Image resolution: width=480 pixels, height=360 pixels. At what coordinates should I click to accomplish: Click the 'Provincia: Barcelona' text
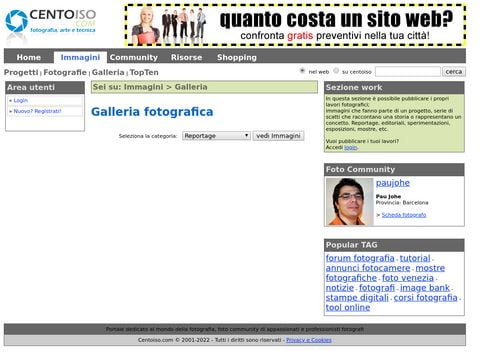[402, 203]
